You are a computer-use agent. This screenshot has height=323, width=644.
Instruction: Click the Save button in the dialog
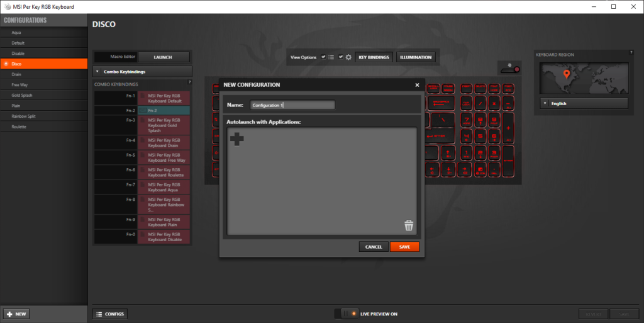pos(404,247)
